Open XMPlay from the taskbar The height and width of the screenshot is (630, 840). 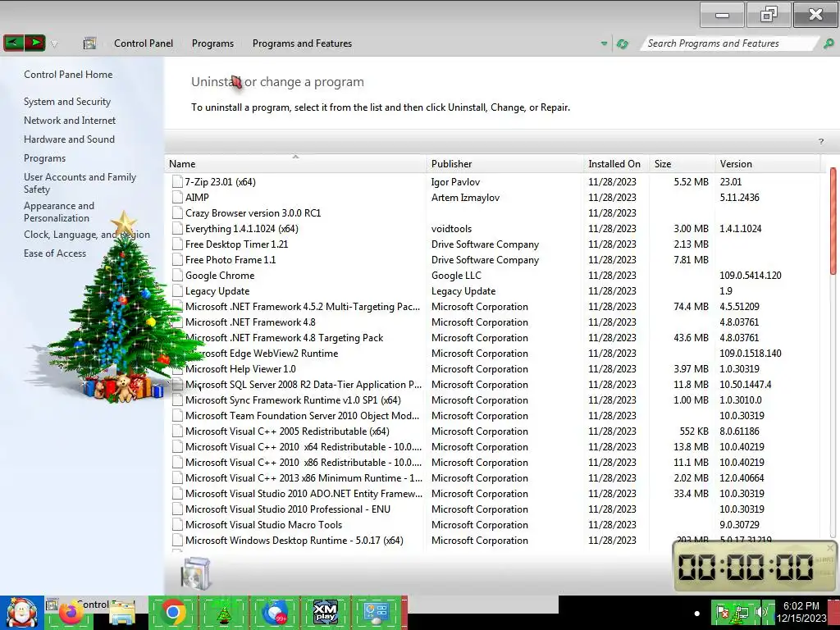pos(325,612)
